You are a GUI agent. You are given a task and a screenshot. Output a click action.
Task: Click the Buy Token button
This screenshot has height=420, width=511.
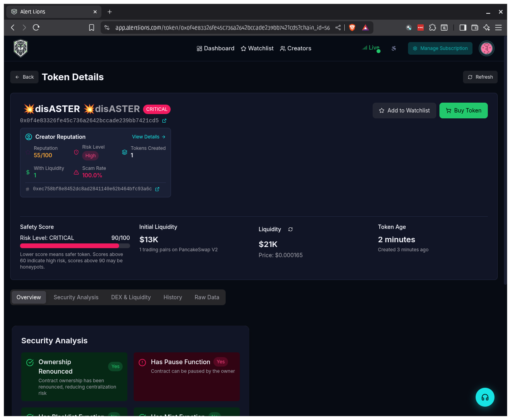pyautogui.click(x=463, y=111)
